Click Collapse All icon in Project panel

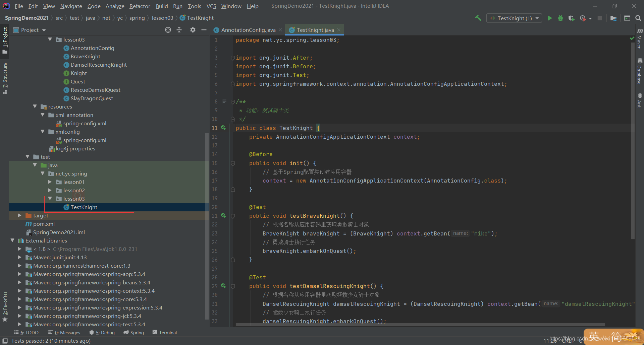[x=179, y=30]
